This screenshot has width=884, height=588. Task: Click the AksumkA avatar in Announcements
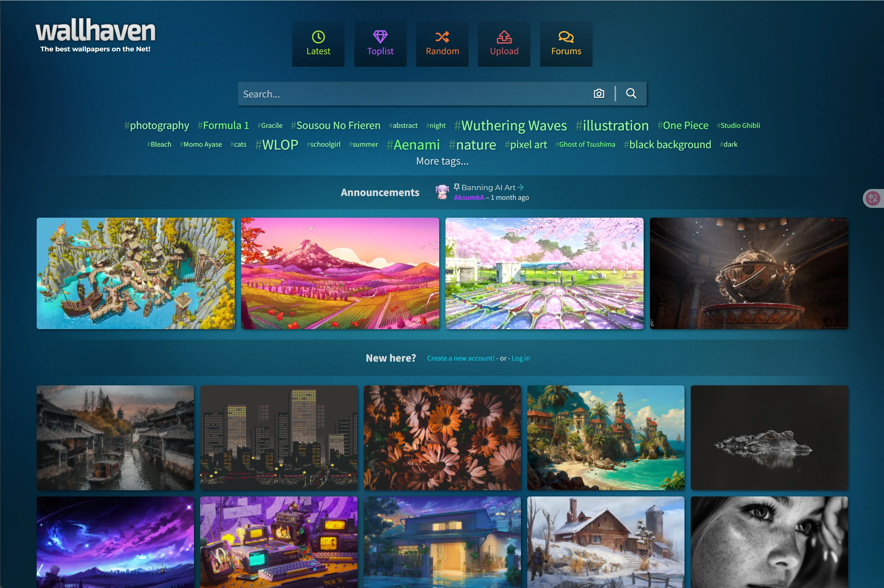tap(442, 192)
